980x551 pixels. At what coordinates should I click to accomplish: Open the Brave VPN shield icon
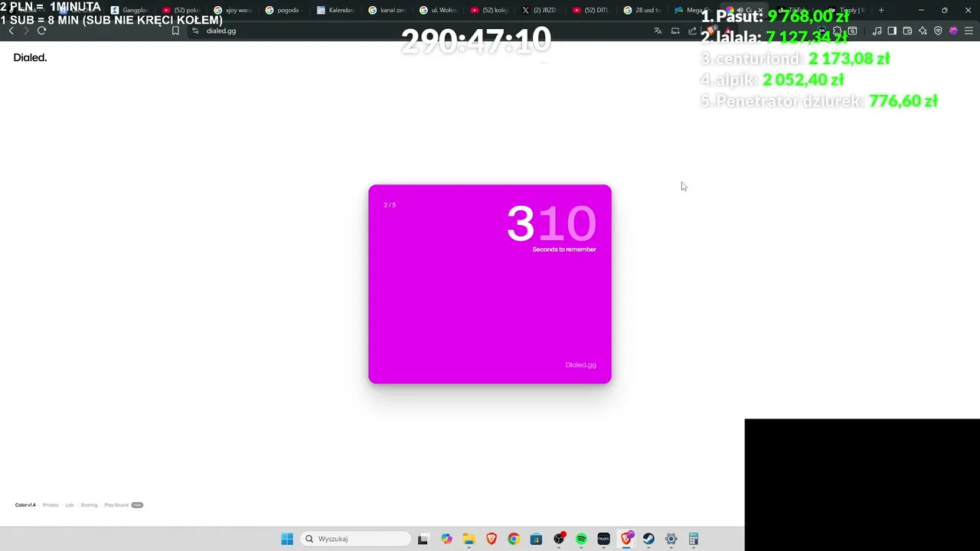[938, 31]
